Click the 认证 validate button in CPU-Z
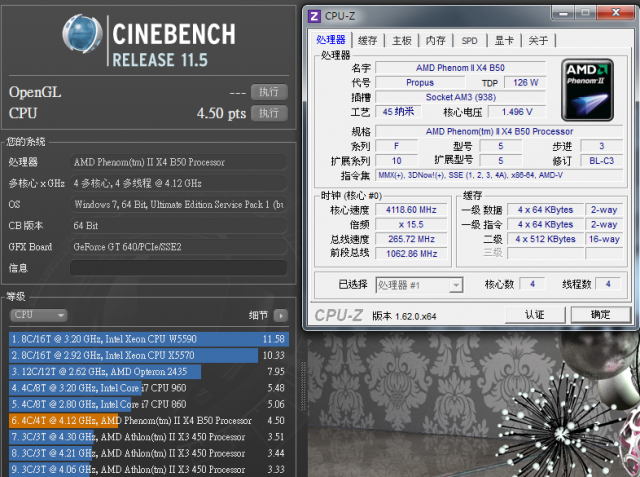The image size is (640, 477). click(x=535, y=315)
